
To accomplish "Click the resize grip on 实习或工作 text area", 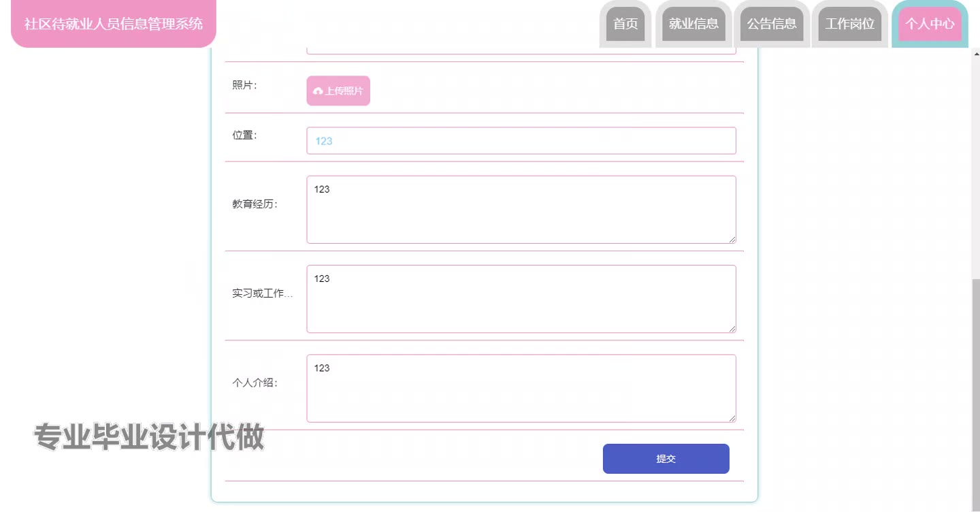I will coord(732,329).
